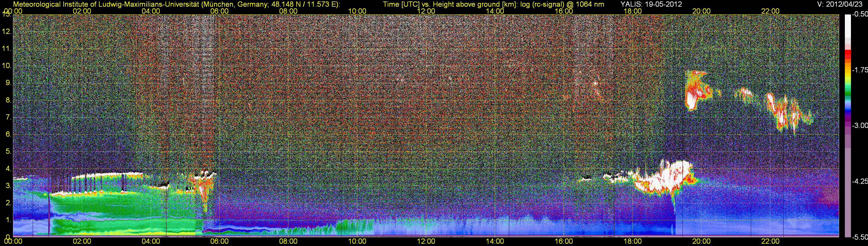Click the height axis label '3.'

coord(8,185)
